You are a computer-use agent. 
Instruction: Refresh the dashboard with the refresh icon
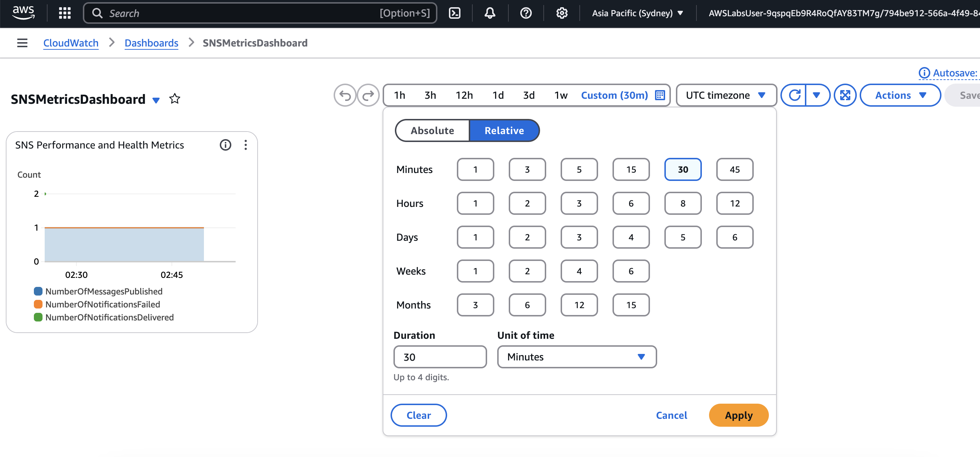point(794,95)
